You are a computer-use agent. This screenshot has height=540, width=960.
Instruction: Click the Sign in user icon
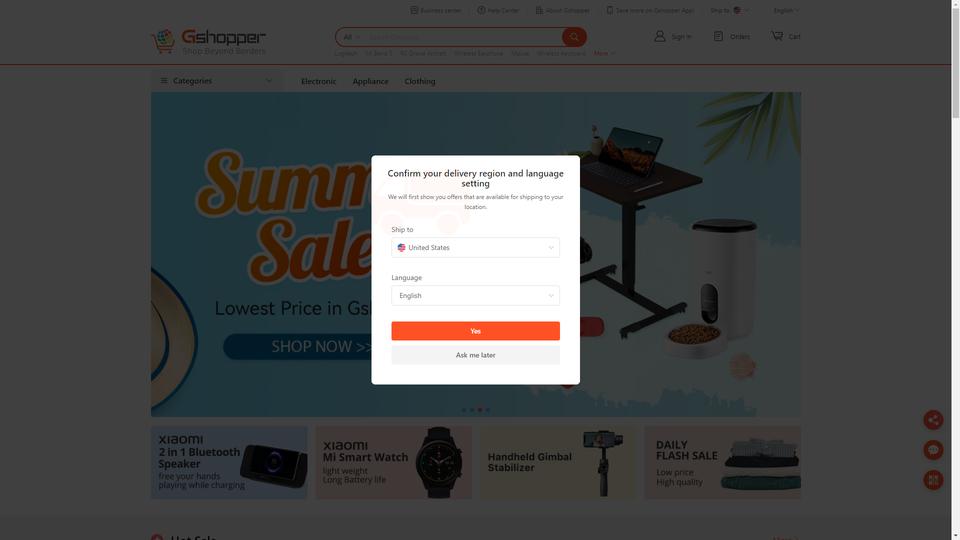659,36
